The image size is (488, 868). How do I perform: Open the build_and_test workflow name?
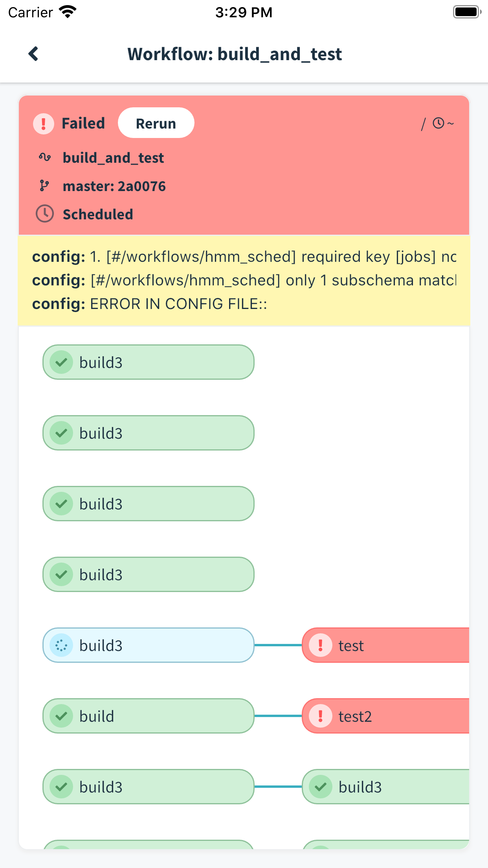pos(113,157)
